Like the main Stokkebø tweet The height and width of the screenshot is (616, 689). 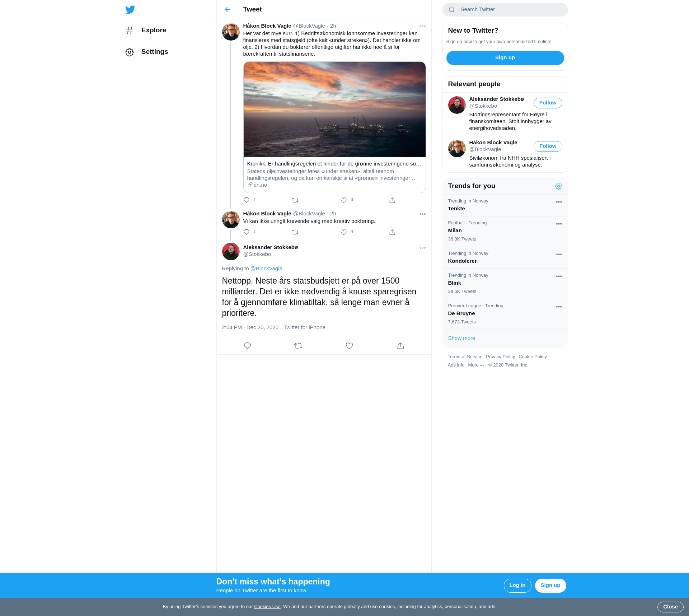[349, 346]
